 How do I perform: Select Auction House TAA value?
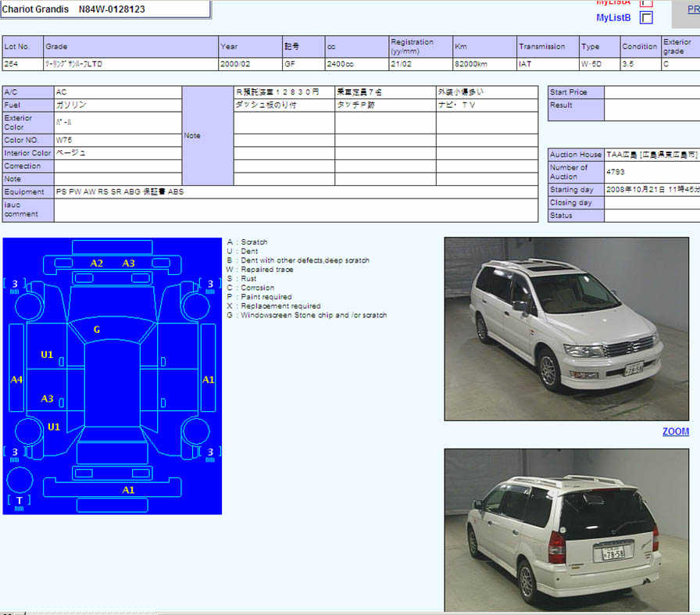[652, 155]
